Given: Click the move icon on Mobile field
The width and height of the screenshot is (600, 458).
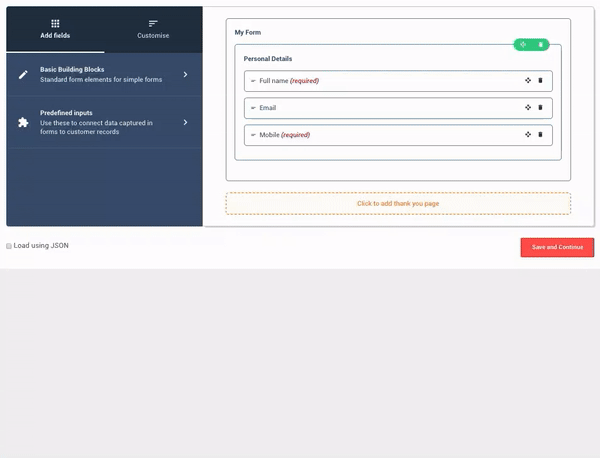Looking at the screenshot, I should tap(528, 134).
